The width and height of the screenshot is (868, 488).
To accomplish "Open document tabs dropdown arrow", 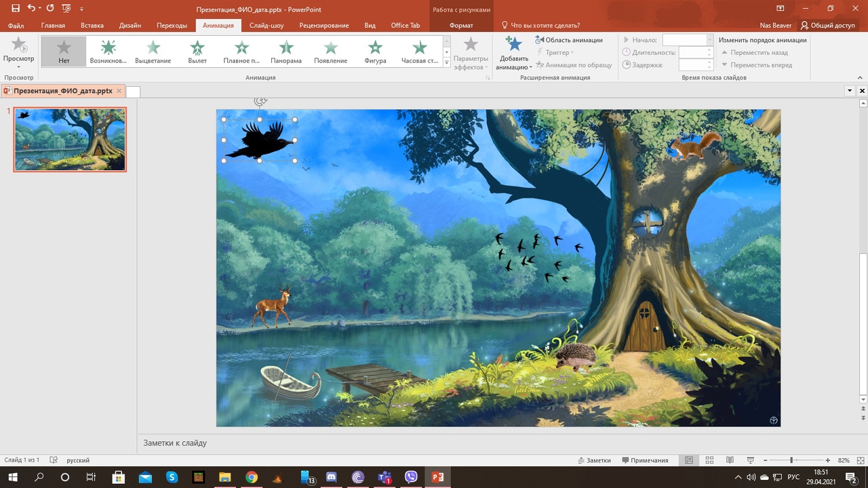I will (850, 91).
